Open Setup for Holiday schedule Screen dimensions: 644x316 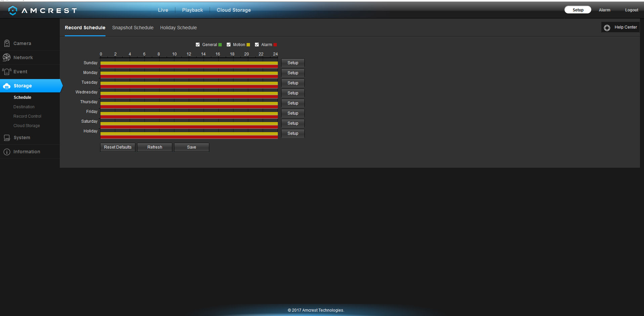293,133
